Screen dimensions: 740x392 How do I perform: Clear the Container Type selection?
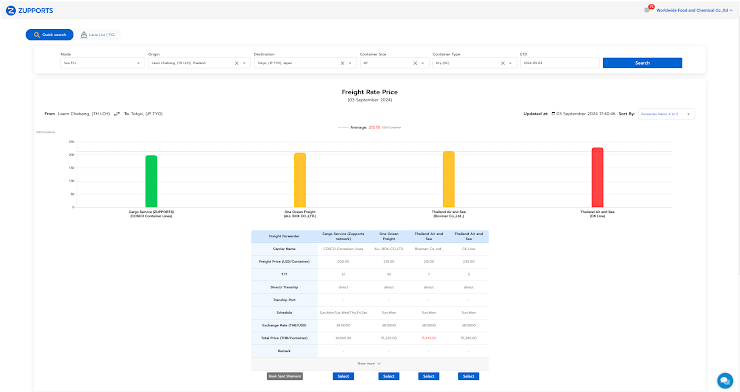pyautogui.click(x=503, y=63)
